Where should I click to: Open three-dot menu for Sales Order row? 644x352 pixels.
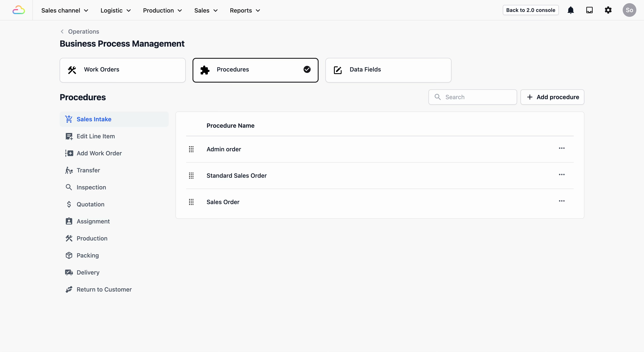tap(562, 201)
